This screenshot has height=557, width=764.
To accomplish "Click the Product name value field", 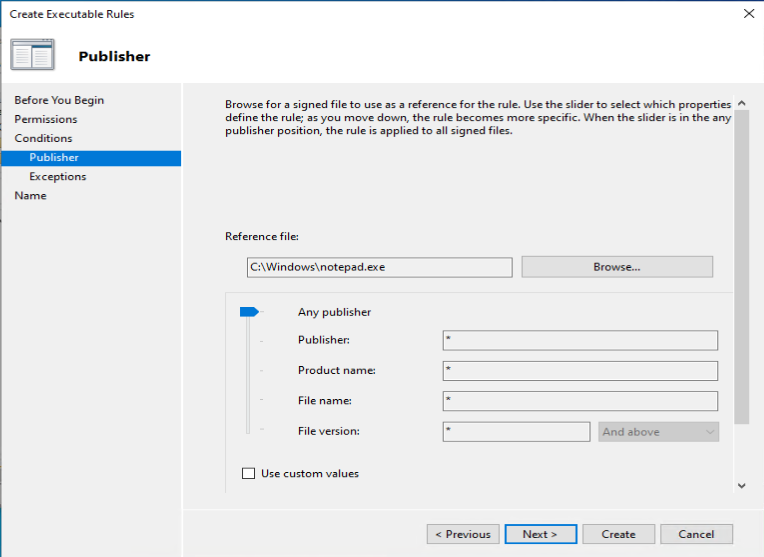I will click(x=580, y=370).
